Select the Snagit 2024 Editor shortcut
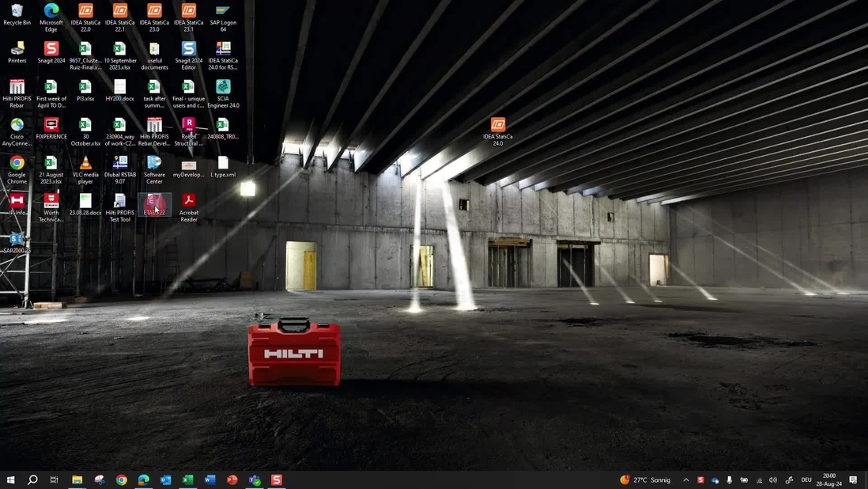The width and height of the screenshot is (868, 489). [x=188, y=55]
